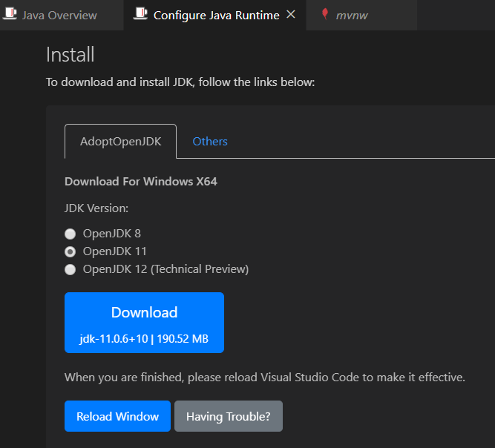The image size is (495, 448).
Task: Switch to the Others tab
Action: (x=210, y=142)
